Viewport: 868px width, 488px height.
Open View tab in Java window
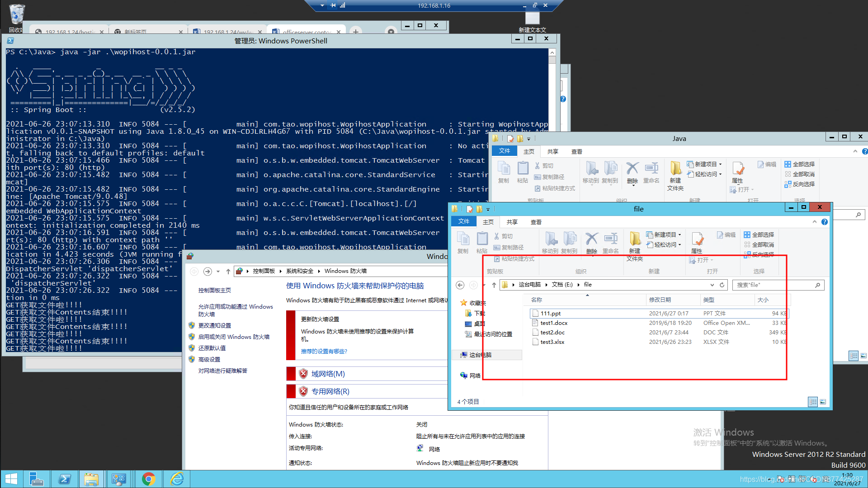[x=577, y=151]
